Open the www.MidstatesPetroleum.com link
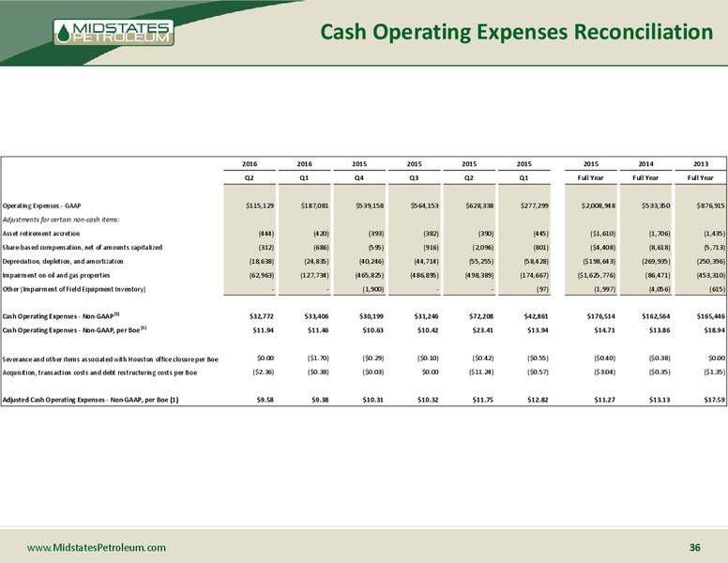 tap(97, 547)
